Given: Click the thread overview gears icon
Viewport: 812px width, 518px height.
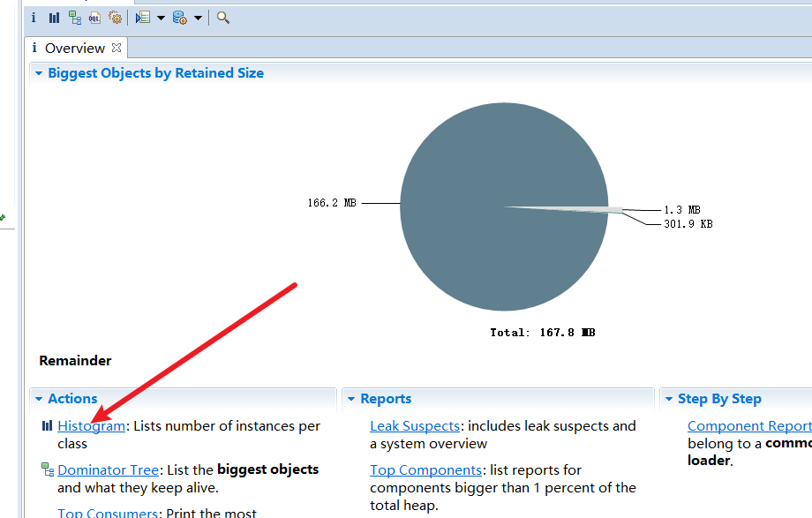Looking at the screenshot, I should click(x=115, y=17).
